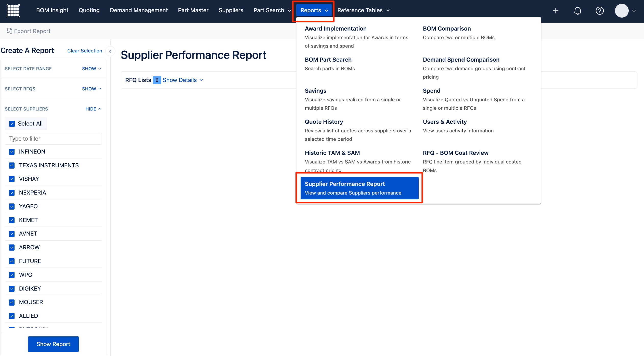Uncheck the DIGIKEY supplier checkbox
The image size is (644, 356).
point(12,289)
